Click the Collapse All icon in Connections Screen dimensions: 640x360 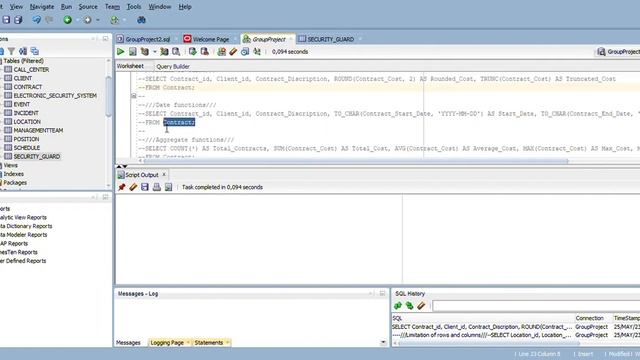point(35,51)
